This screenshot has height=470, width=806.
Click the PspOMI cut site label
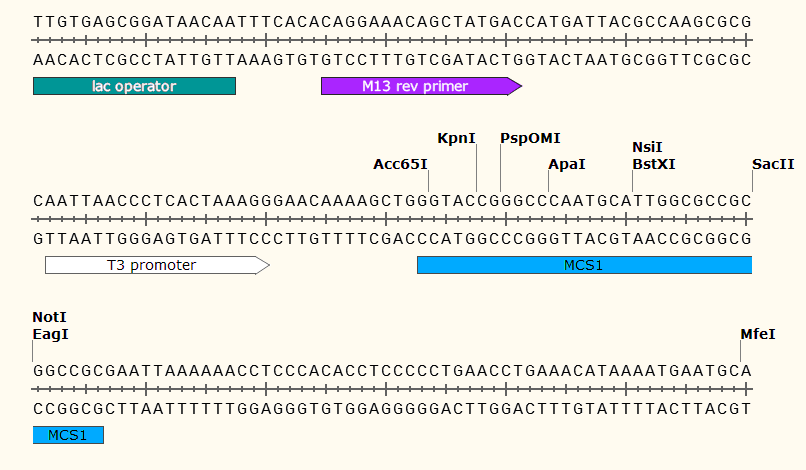[530, 137]
